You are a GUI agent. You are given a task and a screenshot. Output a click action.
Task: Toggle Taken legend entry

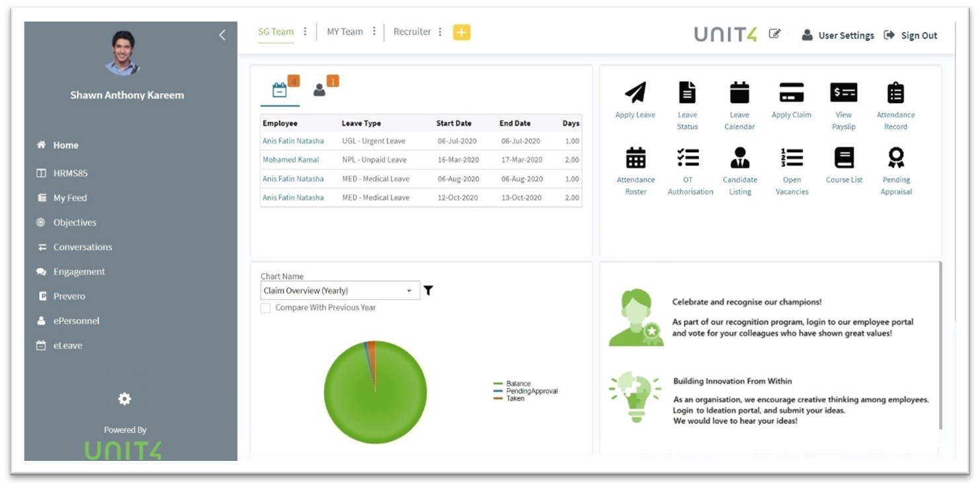[x=509, y=398]
